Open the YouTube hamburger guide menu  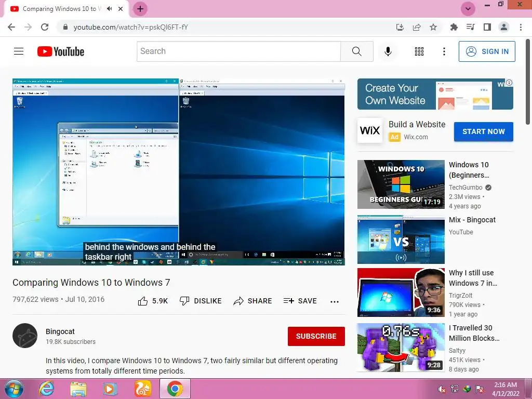(x=19, y=51)
